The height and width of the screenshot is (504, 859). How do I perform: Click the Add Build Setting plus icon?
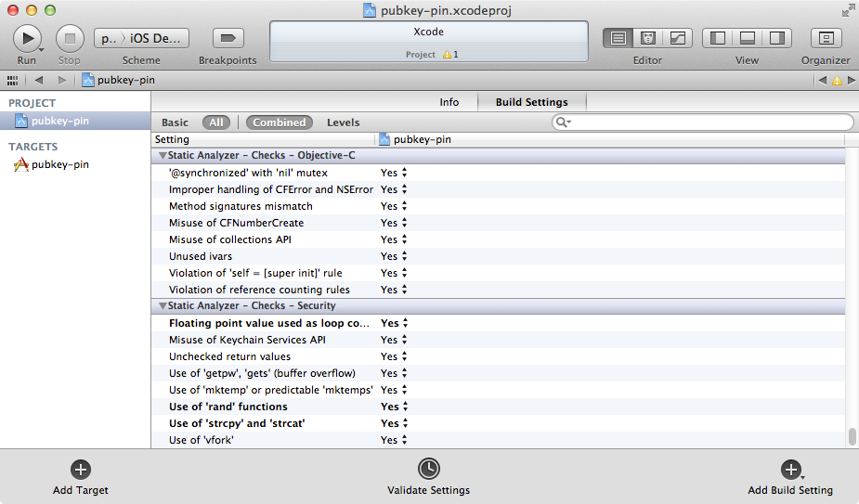pos(790,470)
